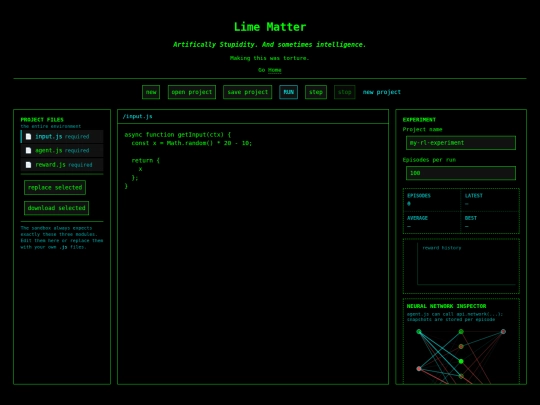Click the step button
This screenshot has height=405, width=540.
pos(316,92)
